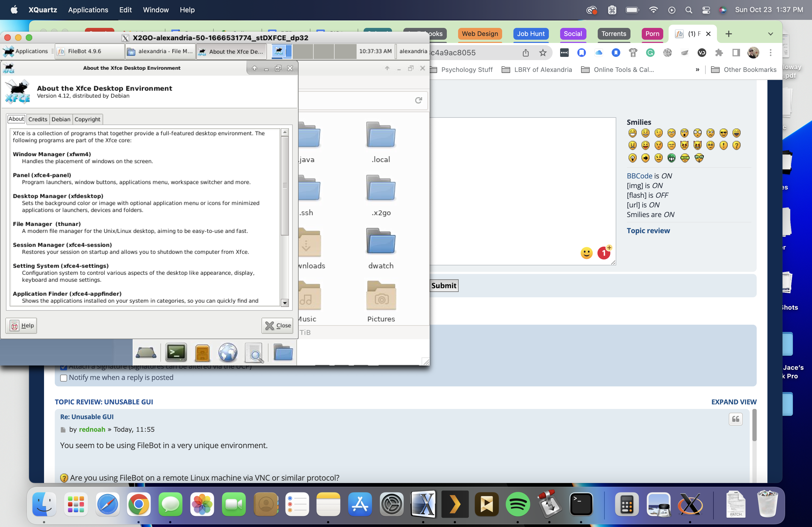Launch the application finder magnifier icon
This screenshot has width=812, height=527.
[x=254, y=353]
